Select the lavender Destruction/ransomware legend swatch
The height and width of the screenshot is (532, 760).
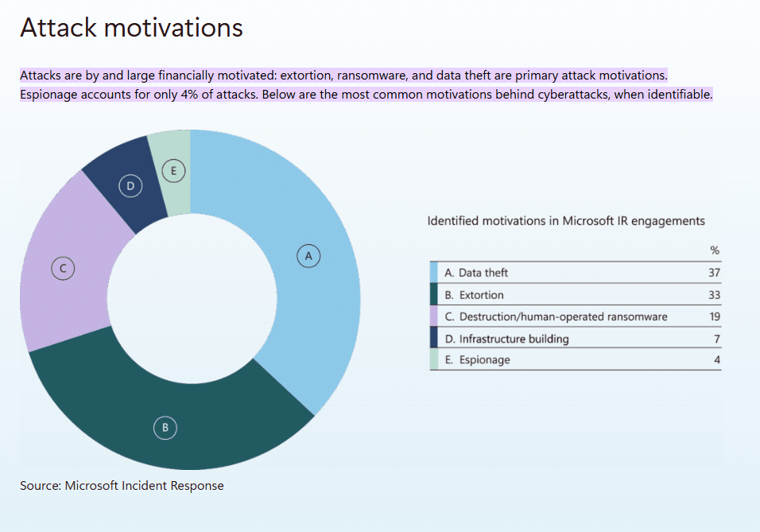434,316
